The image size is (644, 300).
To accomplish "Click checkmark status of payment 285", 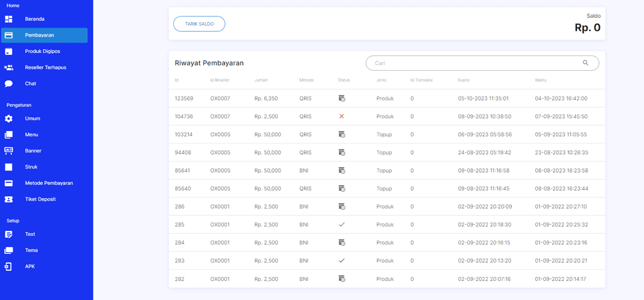I will 342,224.
